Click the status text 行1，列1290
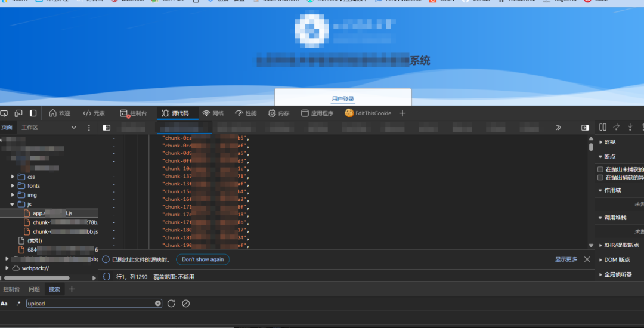The height and width of the screenshot is (328, 644). (x=131, y=277)
